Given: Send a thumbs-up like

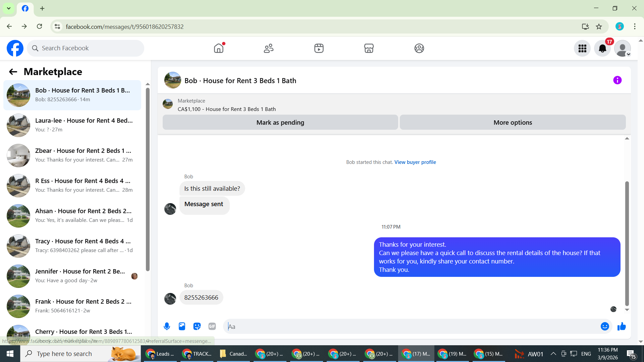Looking at the screenshot, I should (622, 326).
